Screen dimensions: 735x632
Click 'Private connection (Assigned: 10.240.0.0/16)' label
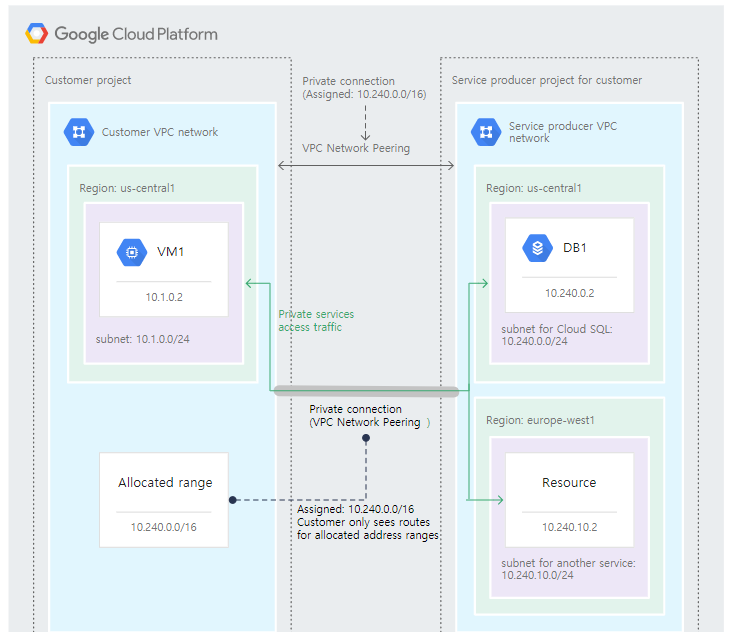point(364,88)
